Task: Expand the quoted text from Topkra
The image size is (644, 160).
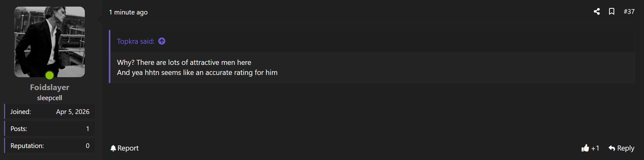Action: coord(197,67)
